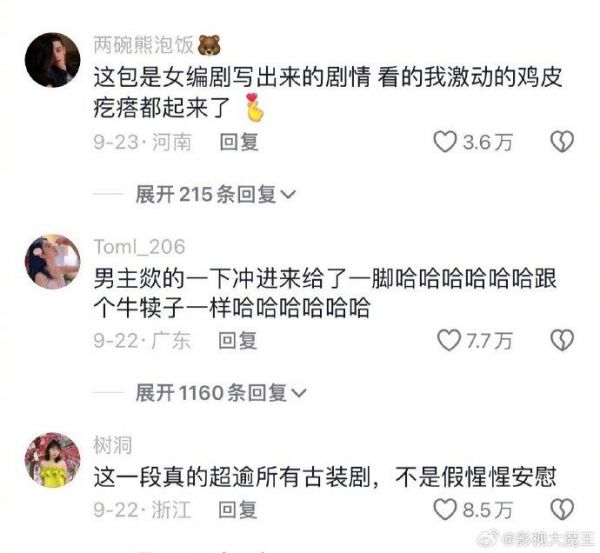Reply to 树洞's comment from 浙江
Viewport: 600px width, 553px height.
[238, 510]
